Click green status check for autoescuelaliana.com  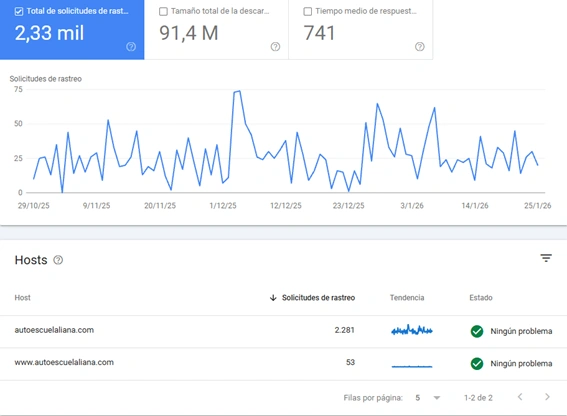pos(477,331)
